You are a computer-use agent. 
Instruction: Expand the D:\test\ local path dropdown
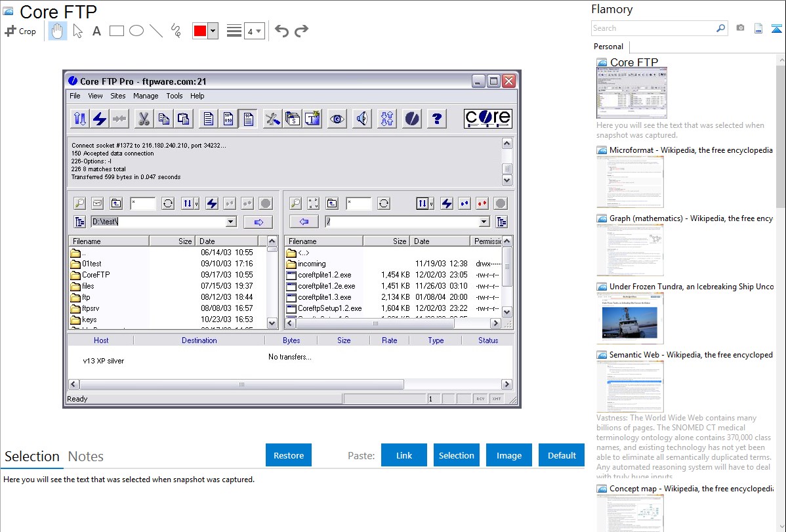point(231,222)
